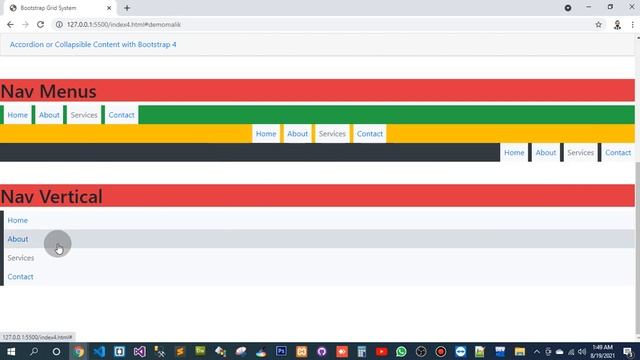Viewport: 640px width, 360px height.
Task: Open the notification center icon
Action: [629, 351]
